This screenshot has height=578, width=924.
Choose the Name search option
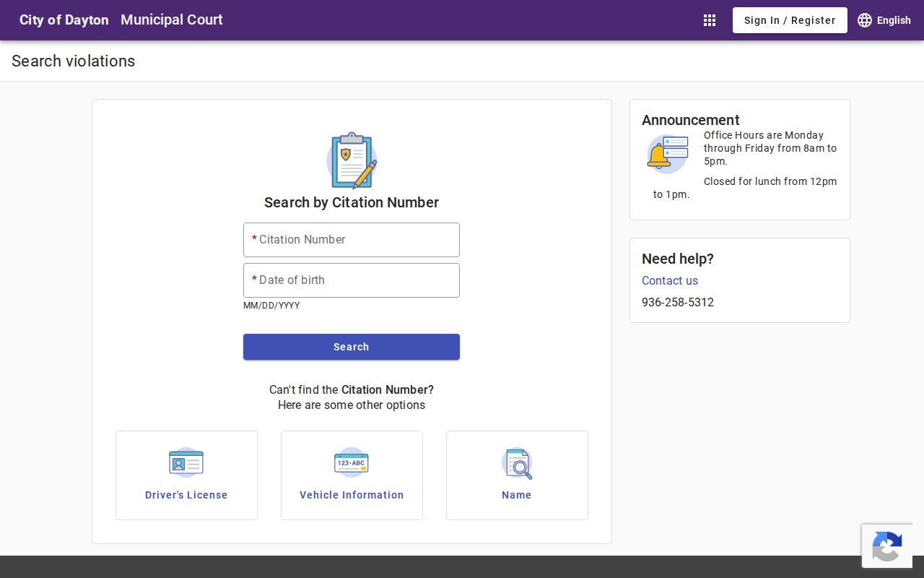[517, 475]
